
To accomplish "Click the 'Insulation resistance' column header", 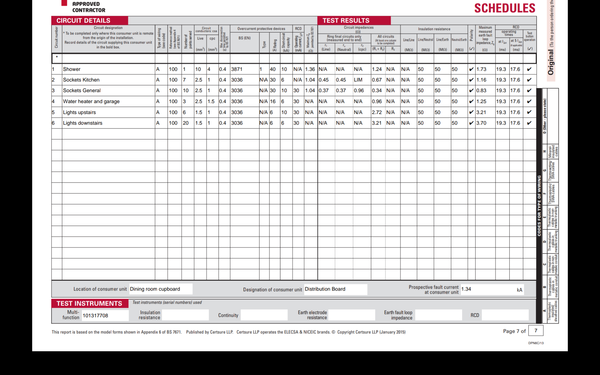I will click(434, 29).
